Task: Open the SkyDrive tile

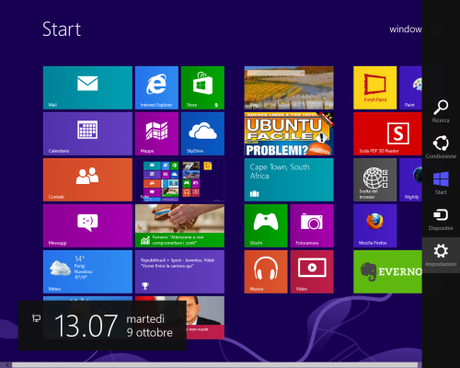Action: click(x=203, y=134)
